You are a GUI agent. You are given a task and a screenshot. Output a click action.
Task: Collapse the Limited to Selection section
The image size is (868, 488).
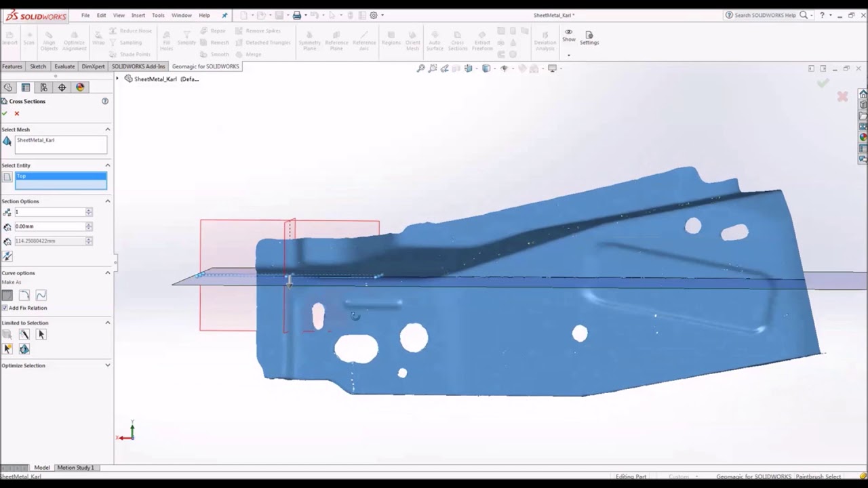(107, 323)
